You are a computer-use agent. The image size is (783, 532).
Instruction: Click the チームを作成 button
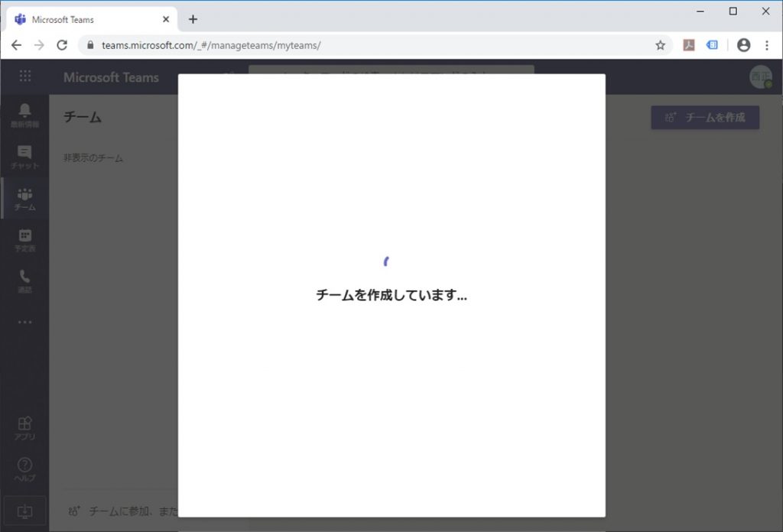pos(705,118)
